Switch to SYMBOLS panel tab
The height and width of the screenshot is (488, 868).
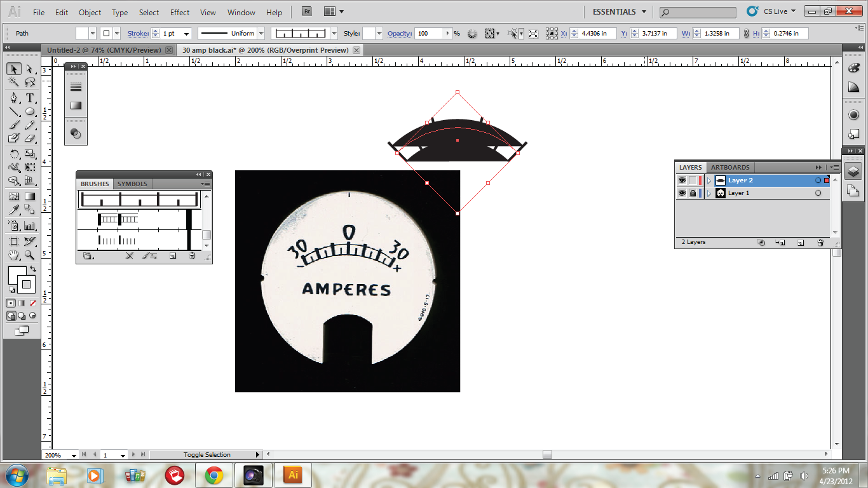point(132,184)
